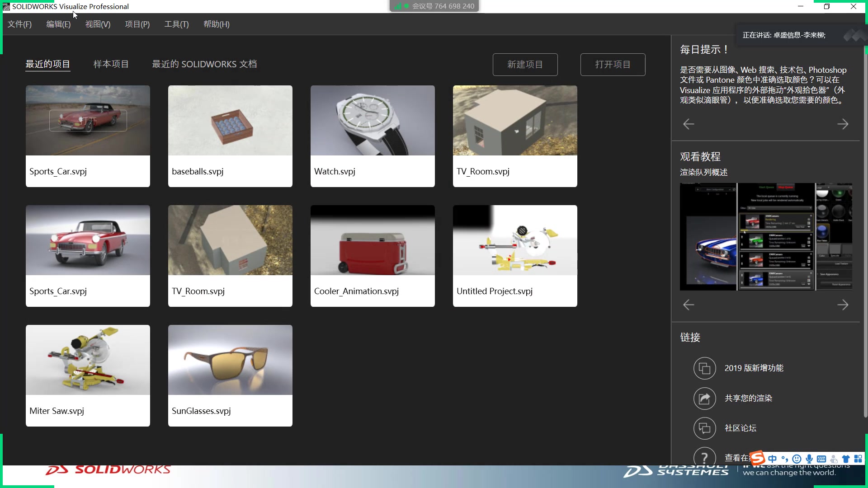Switch to the 样本项目 tab
Screen dimensions: 868x488
[x=111, y=64]
